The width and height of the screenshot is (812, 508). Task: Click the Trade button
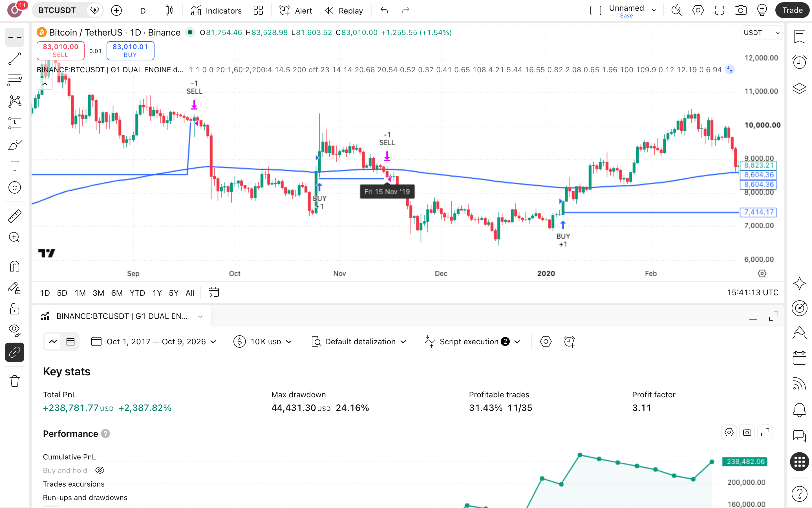[792, 10]
